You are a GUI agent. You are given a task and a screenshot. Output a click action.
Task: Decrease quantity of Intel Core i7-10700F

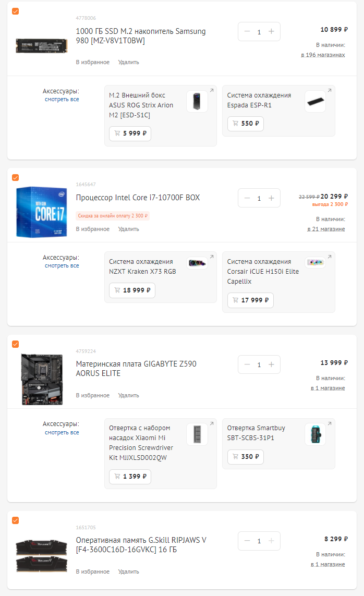click(x=247, y=198)
